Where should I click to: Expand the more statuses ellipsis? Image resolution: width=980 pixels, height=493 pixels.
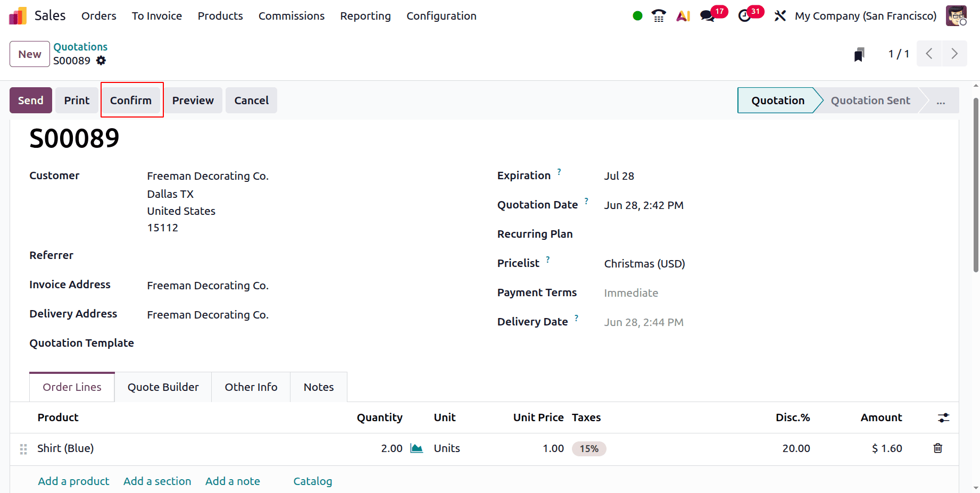point(941,101)
